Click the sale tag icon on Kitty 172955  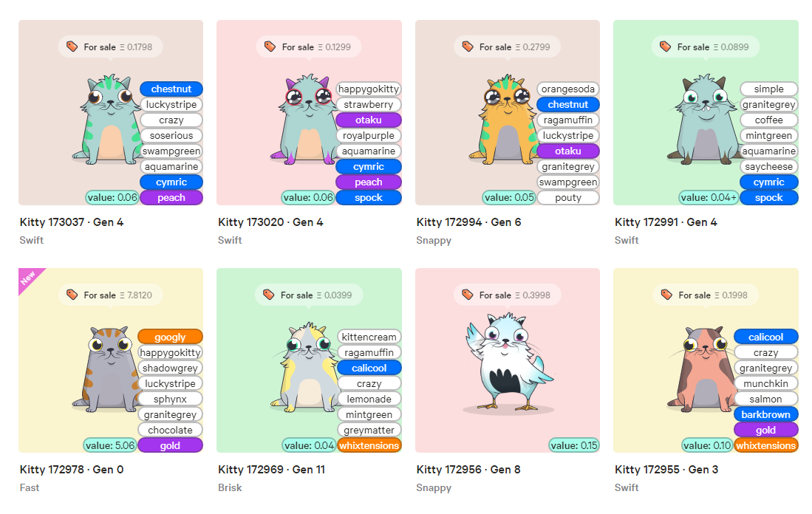[x=666, y=295]
